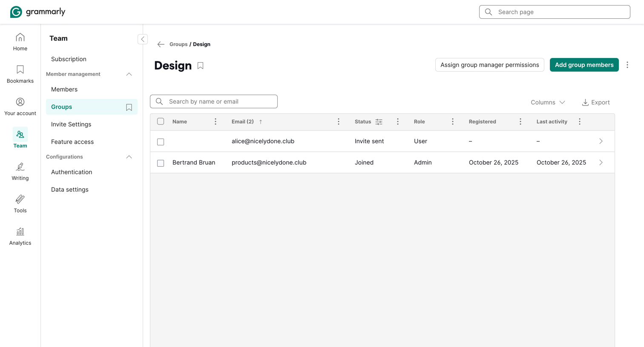Click the Groups breadcrumb link
The image size is (644, 347).
coord(178,44)
